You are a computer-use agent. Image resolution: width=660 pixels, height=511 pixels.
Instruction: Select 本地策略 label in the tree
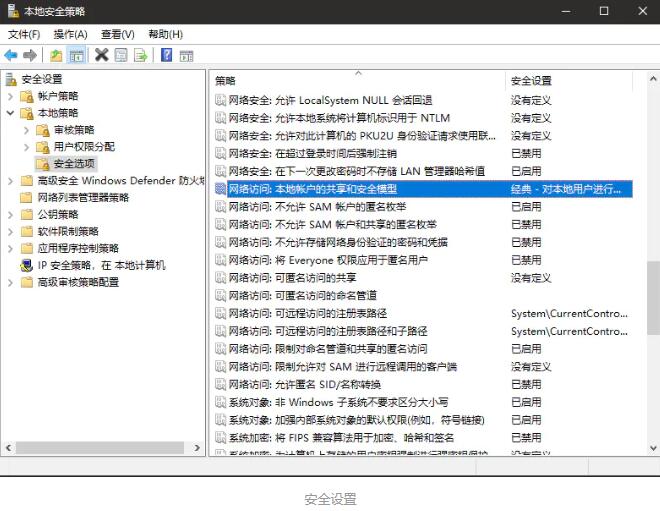58,113
